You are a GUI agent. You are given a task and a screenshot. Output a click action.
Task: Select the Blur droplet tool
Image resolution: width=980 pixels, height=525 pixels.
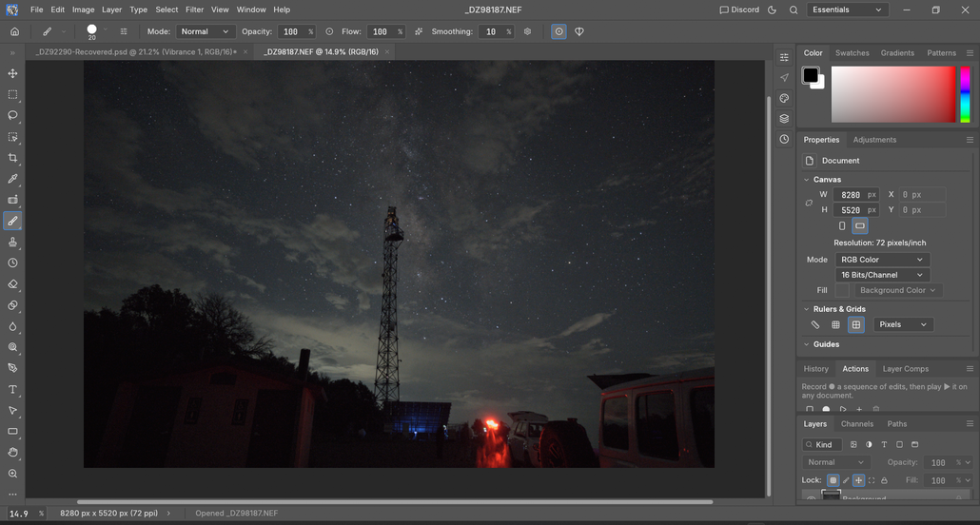[12, 326]
